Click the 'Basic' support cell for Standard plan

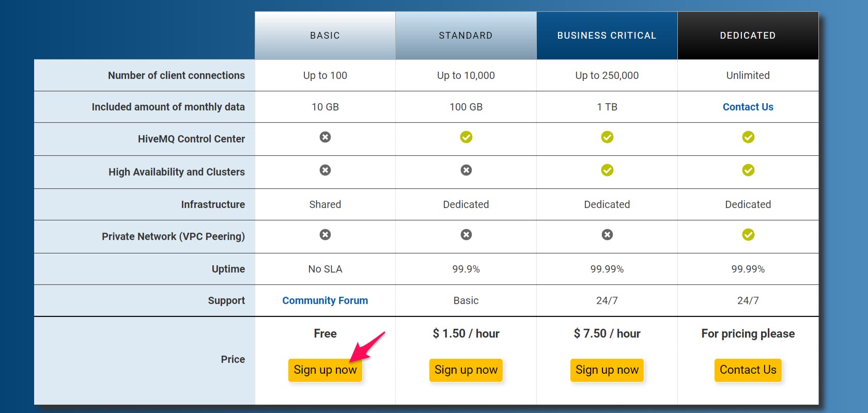466,300
